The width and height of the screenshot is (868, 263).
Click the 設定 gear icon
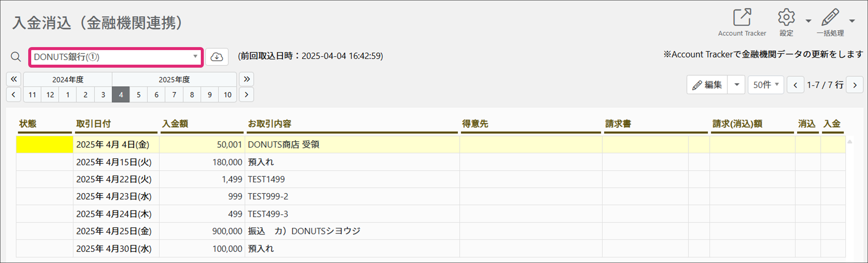[786, 18]
